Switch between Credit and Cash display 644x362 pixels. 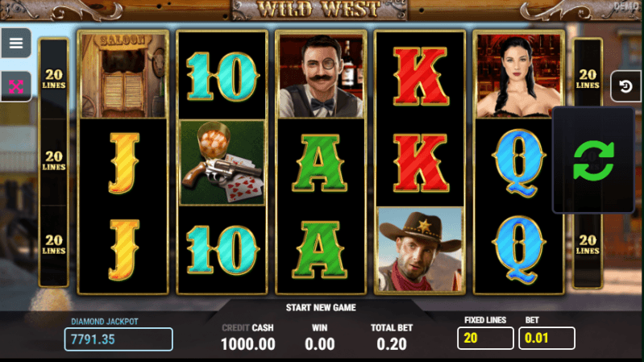[x=247, y=328]
